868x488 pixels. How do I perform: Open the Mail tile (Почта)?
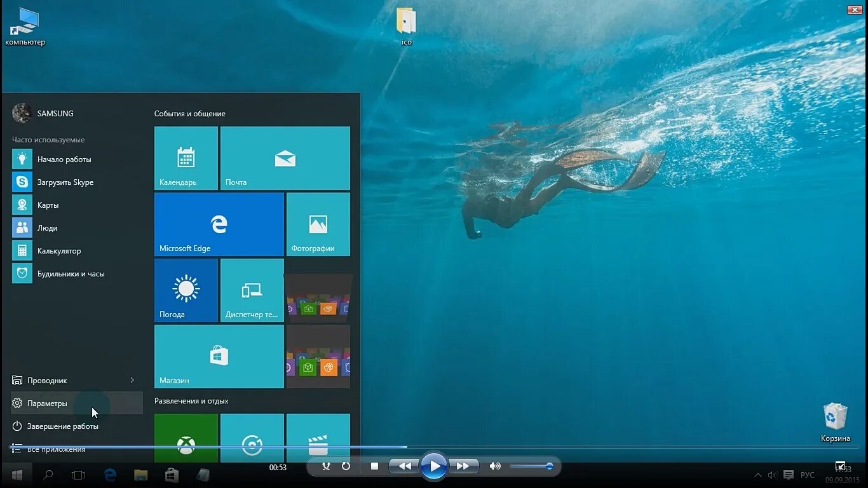click(x=285, y=158)
